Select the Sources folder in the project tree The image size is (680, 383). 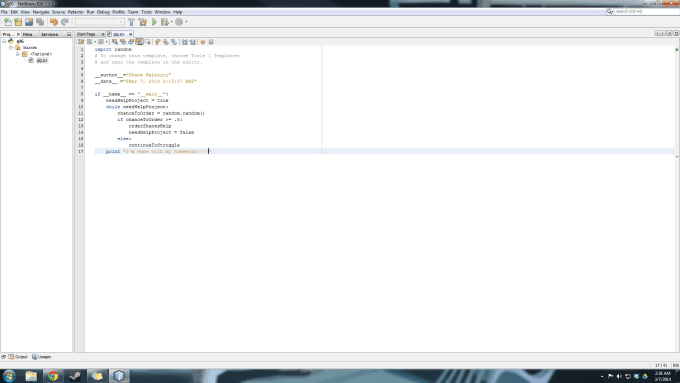(x=29, y=48)
